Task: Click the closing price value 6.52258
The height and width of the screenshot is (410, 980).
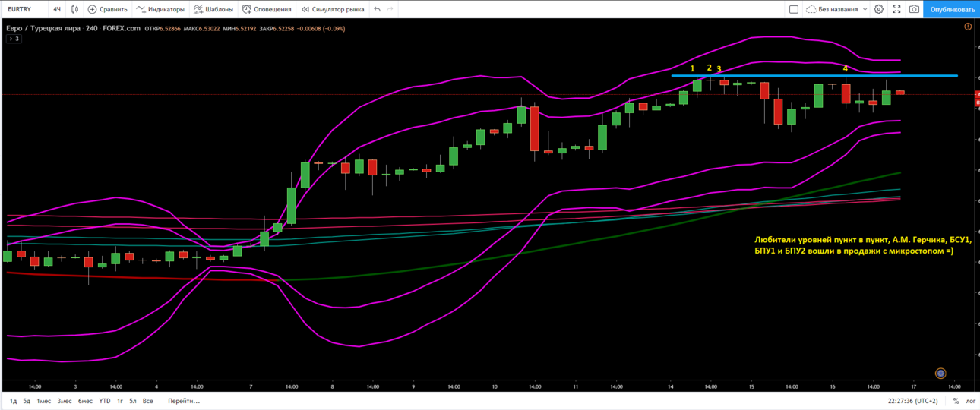Action: point(285,28)
